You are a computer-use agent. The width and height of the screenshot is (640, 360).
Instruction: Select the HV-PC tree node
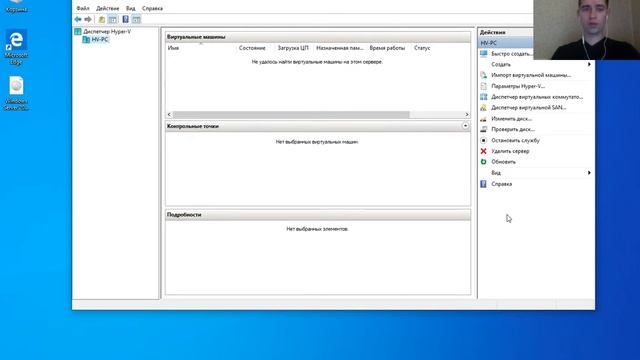pyautogui.click(x=100, y=40)
